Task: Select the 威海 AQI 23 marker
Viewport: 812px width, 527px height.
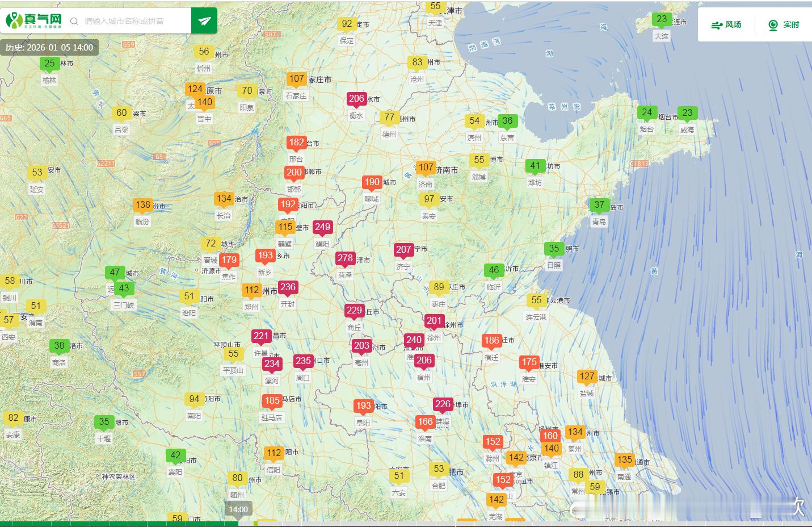Action: coord(687,114)
